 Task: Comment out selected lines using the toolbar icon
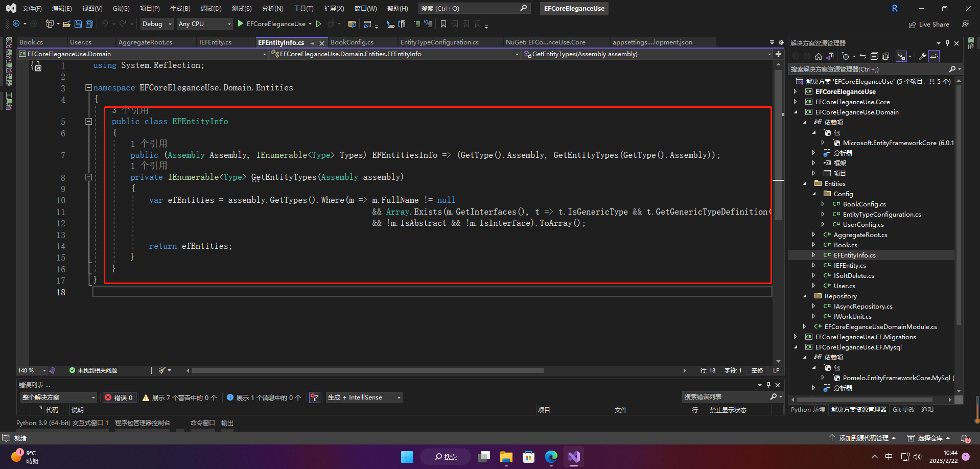tap(417, 24)
